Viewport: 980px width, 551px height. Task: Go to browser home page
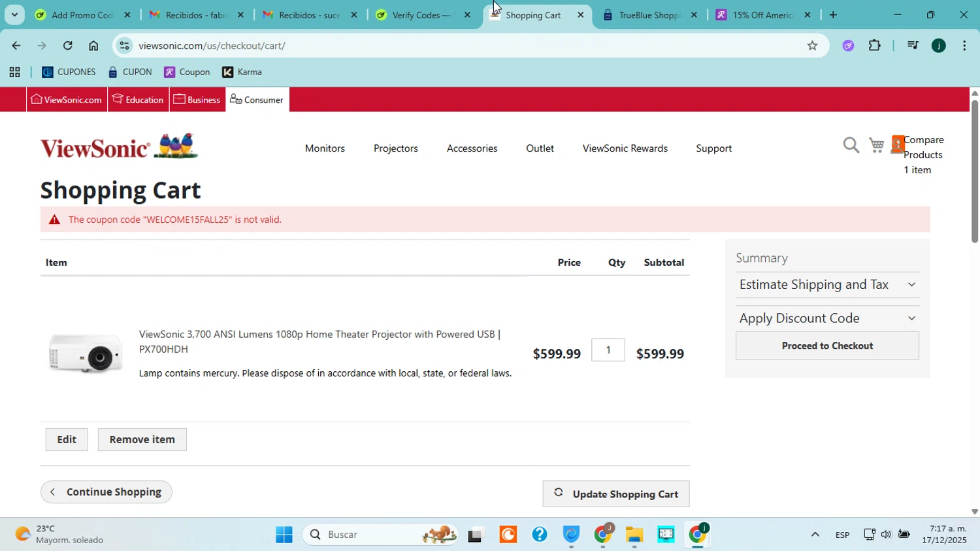coord(93,46)
